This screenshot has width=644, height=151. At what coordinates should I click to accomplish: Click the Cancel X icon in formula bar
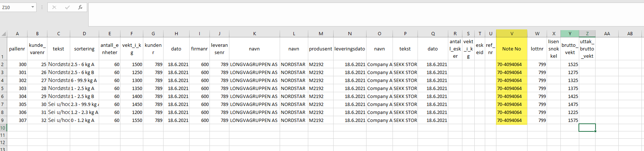pos(54,7)
